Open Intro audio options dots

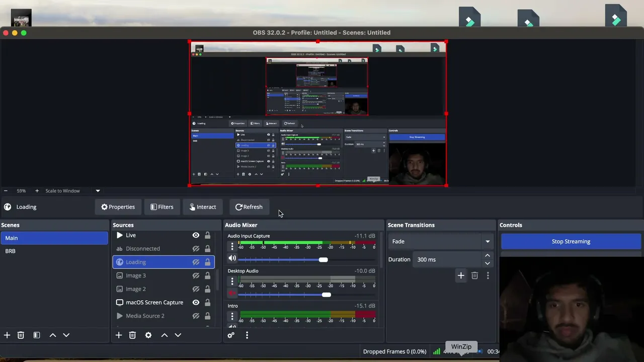(232, 317)
